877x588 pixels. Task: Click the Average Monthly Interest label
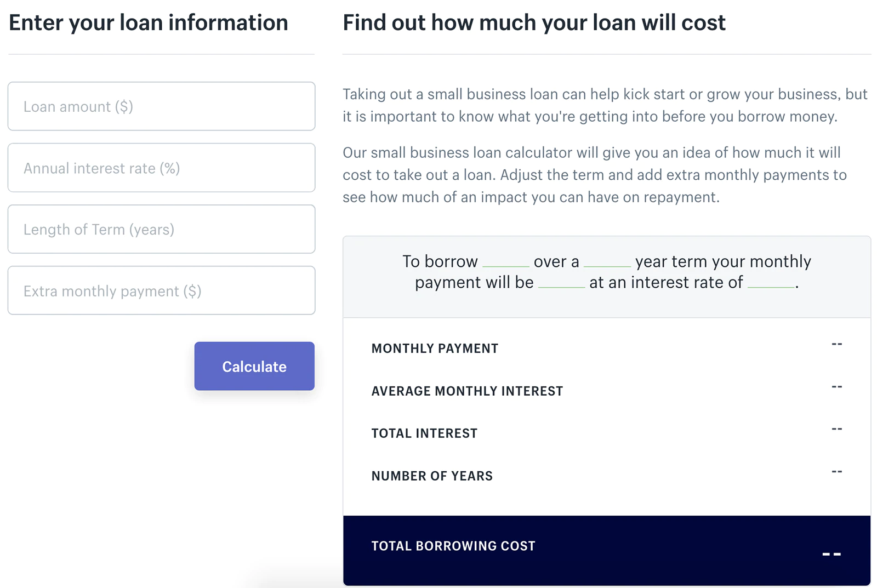coord(467,391)
